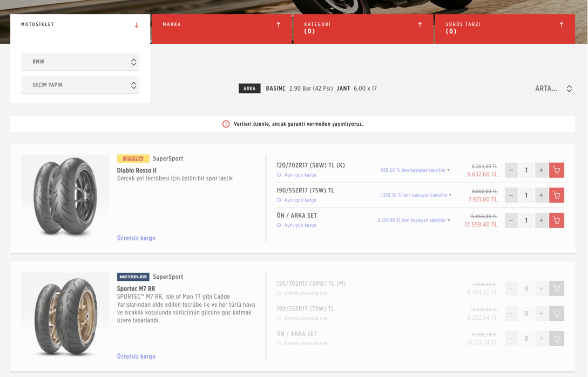Open the SEÇİM YAPIN model dropdown
Screen dimensions: 588x377
80,85
